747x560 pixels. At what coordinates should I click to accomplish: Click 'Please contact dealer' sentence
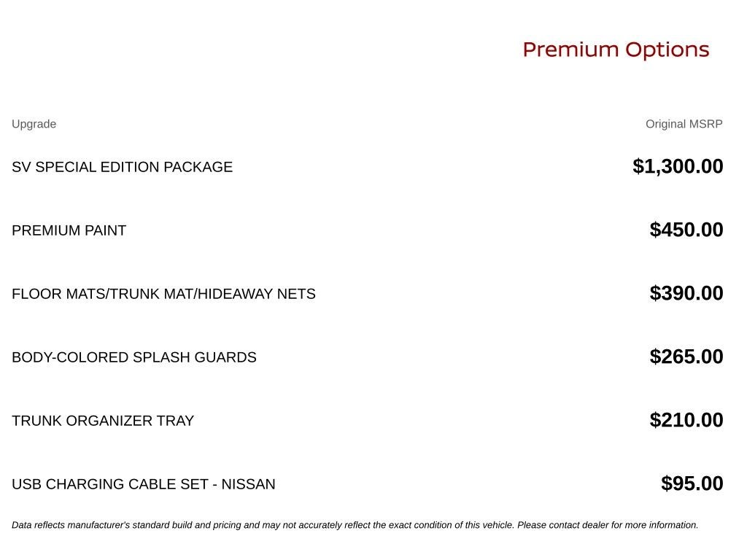(608, 525)
